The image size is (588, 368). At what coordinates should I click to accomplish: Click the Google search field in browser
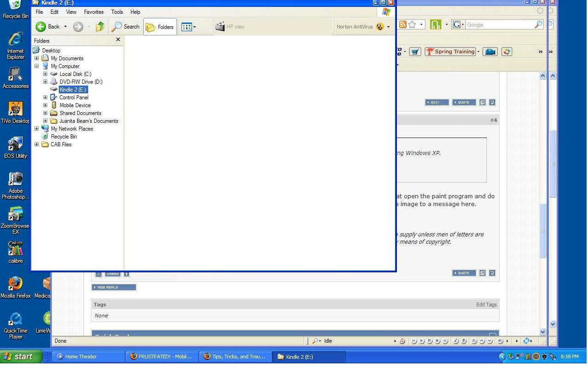point(500,25)
